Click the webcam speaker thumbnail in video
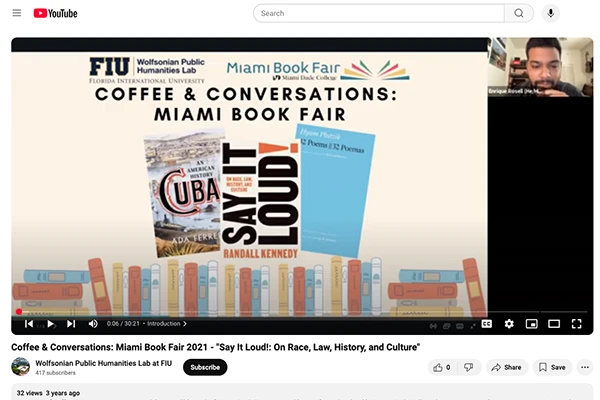The height and width of the screenshot is (400, 600). (540, 67)
